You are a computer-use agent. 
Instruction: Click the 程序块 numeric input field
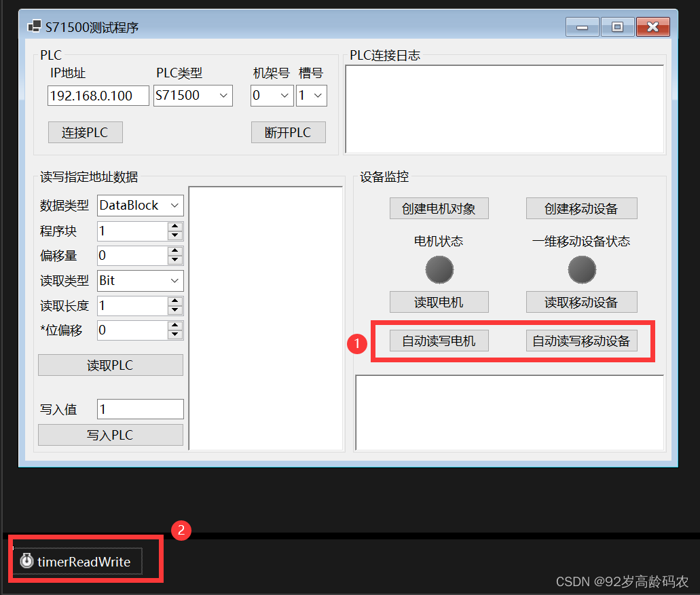(x=132, y=231)
